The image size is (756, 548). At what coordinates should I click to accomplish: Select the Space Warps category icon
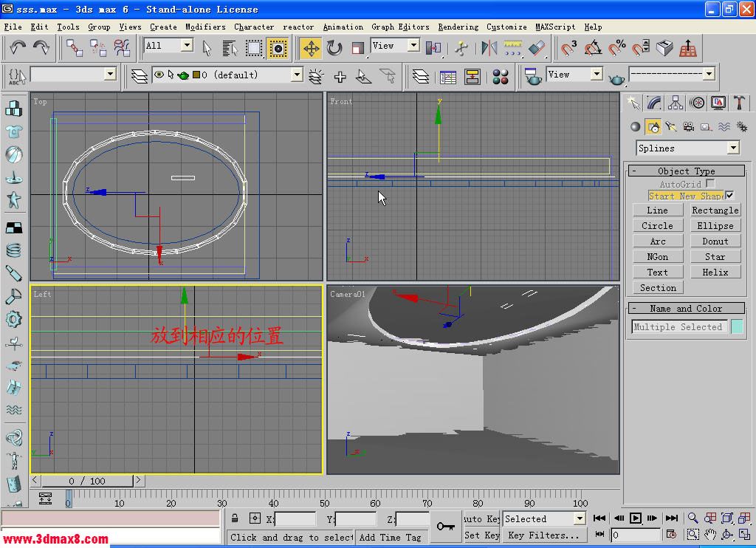724,127
